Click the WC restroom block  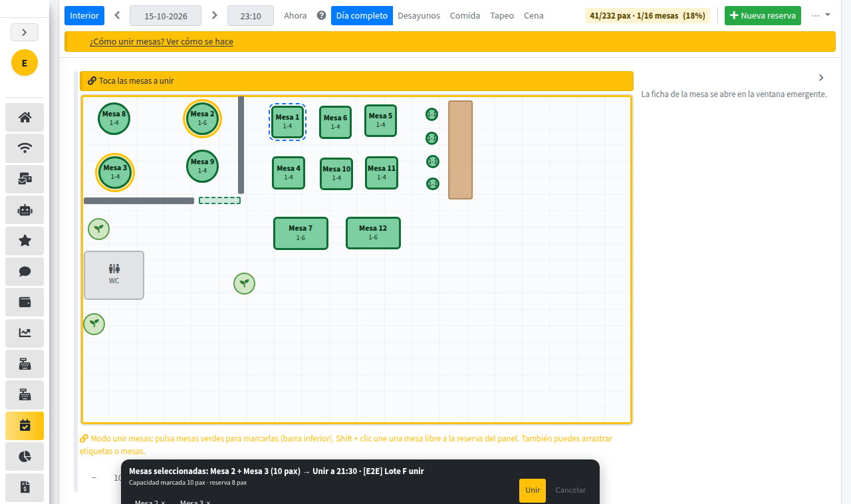point(114,275)
